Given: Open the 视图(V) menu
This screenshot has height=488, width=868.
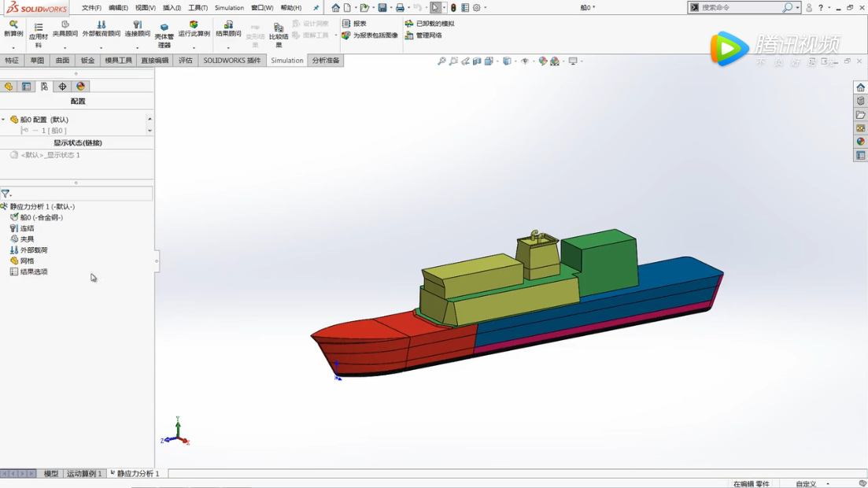Looking at the screenshot, I should [x=145, y=8].
